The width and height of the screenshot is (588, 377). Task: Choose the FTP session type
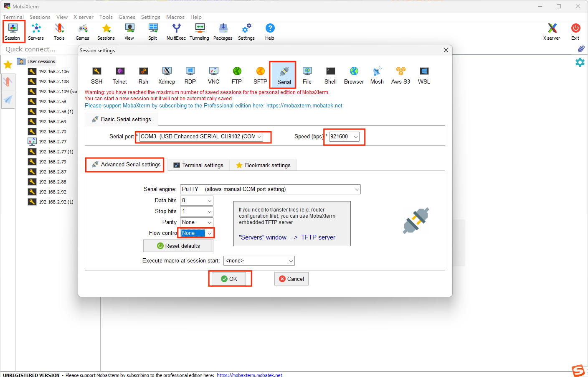click(237, 75)
